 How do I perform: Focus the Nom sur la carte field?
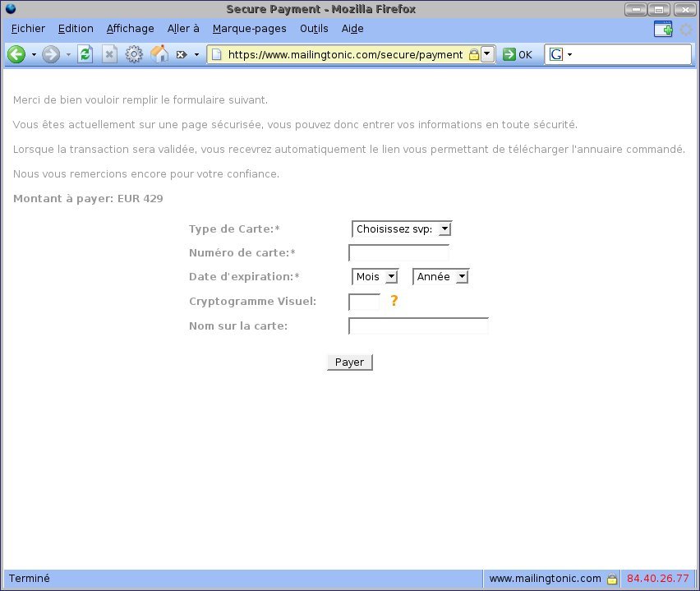418,326
